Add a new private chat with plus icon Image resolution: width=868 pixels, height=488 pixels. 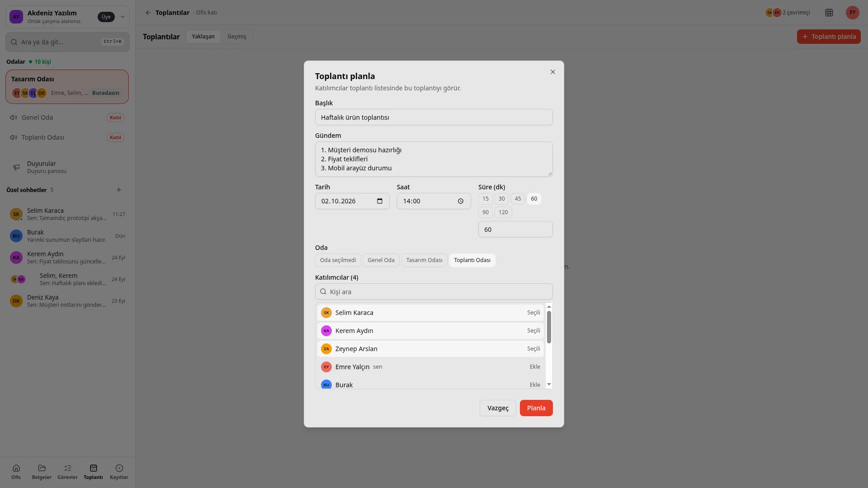(119, 190)
